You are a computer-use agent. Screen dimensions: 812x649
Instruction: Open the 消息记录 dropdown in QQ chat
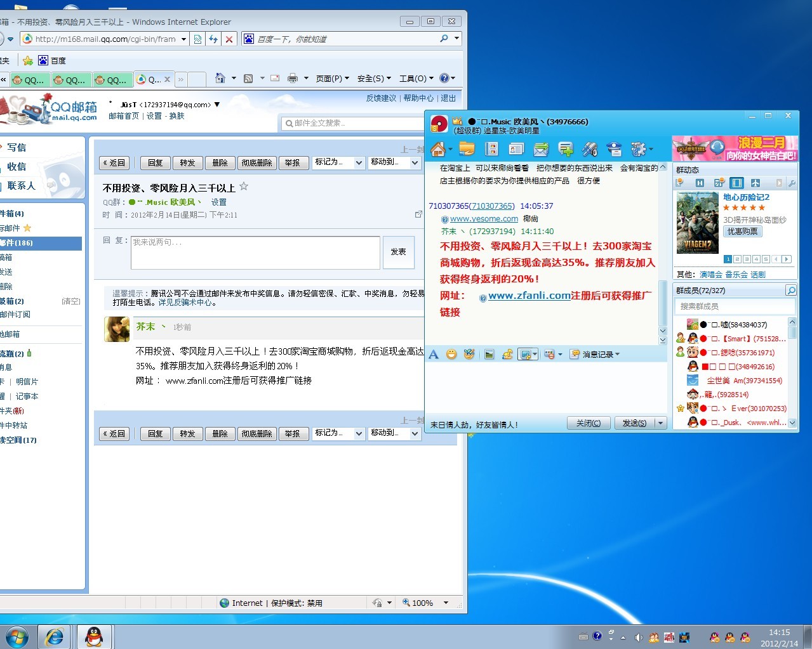coord(595,354)
